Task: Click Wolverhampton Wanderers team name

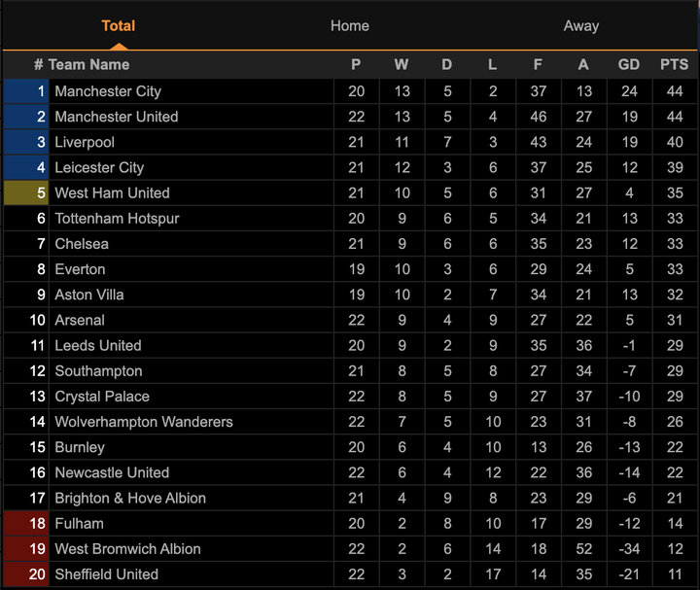Action: tap(144, 422)
